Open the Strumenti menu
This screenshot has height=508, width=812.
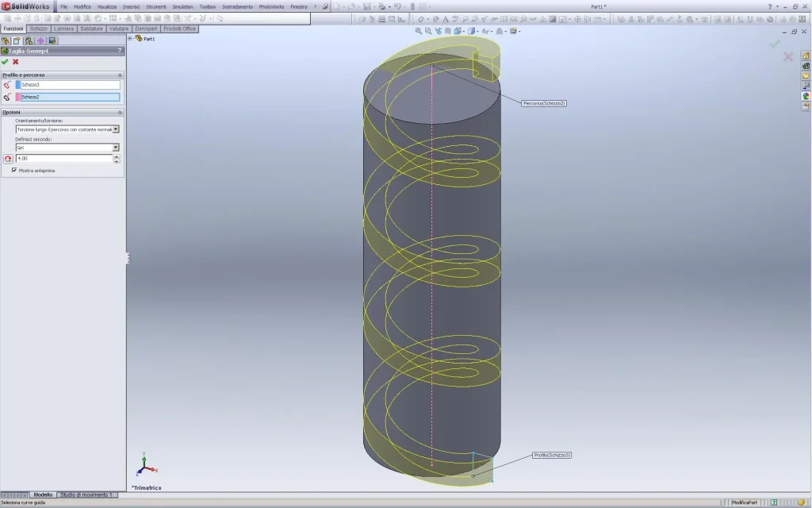click(x=156, y=6)
